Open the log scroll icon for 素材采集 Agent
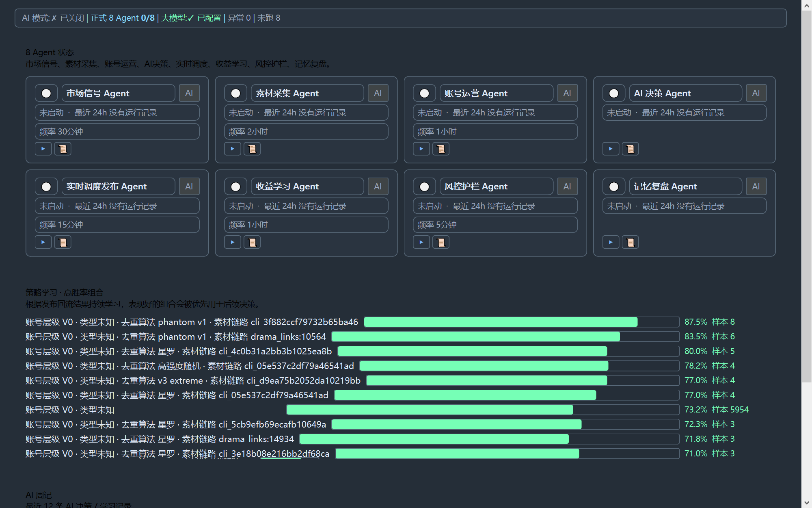812x508 pixels. (252, 149)
